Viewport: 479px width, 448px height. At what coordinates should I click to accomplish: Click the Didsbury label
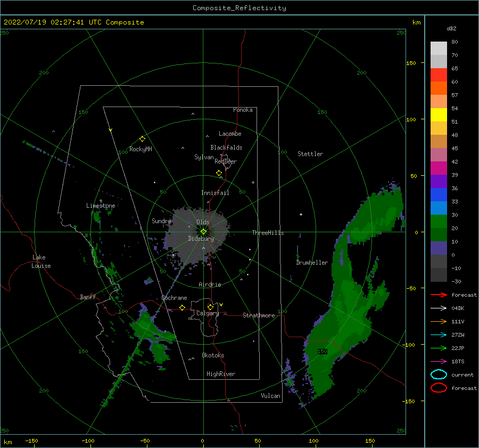[x=201, y=239]
